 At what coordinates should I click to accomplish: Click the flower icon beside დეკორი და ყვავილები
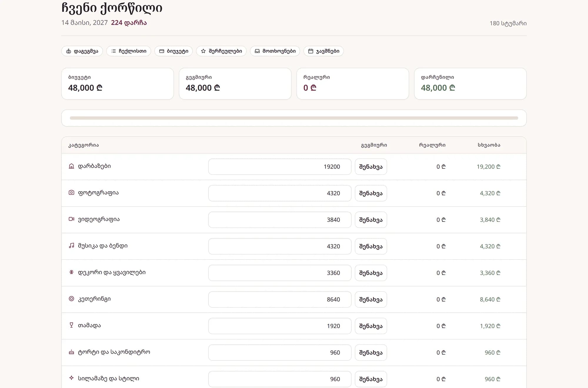(x=71, y=272)
